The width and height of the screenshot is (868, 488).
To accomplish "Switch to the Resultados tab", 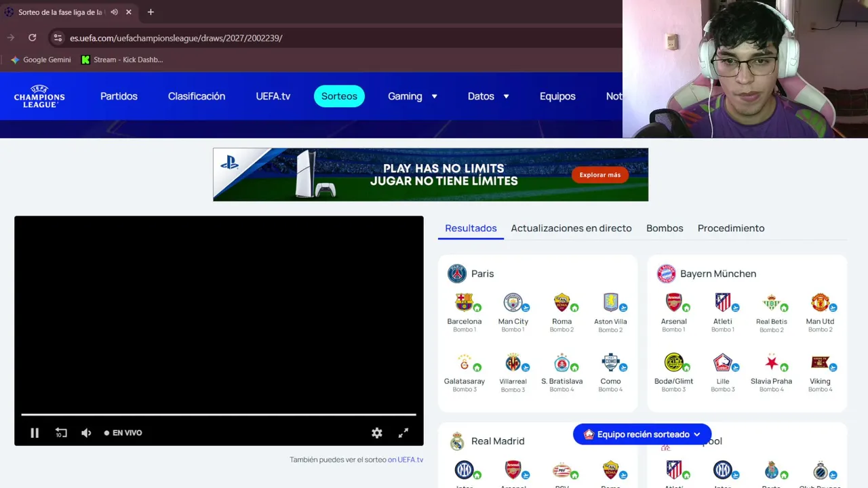I will 471,228.
